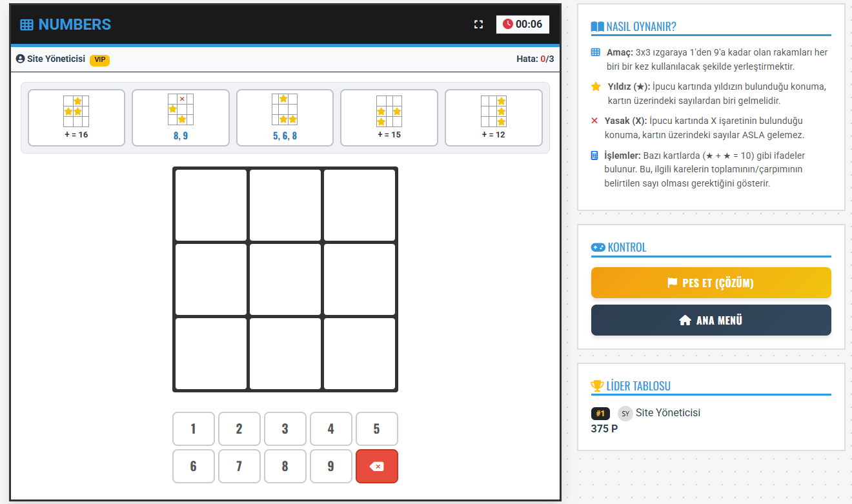Click the user profile icon beside Site Yöneticisi
The width and height of the screenshot is (852, 504).
click(x=20, y=59)
